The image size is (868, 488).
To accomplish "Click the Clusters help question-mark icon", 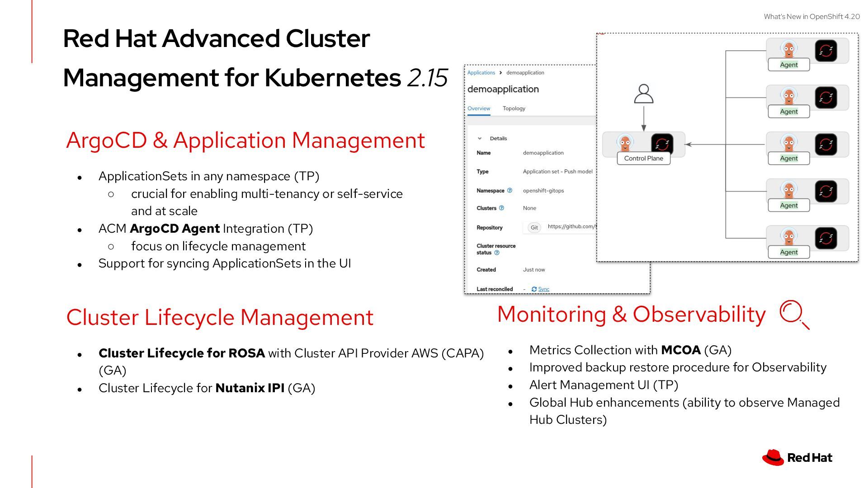I will (501, 208).
